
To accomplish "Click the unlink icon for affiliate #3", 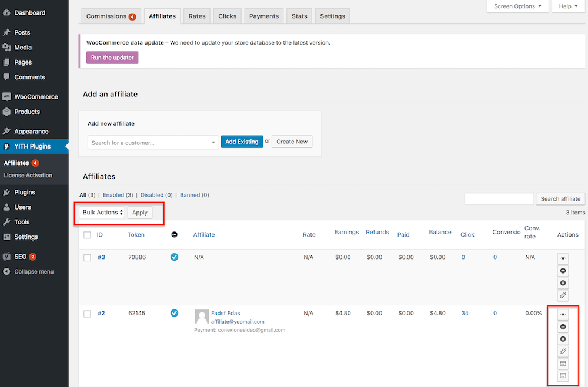I will tap(563, 295).
